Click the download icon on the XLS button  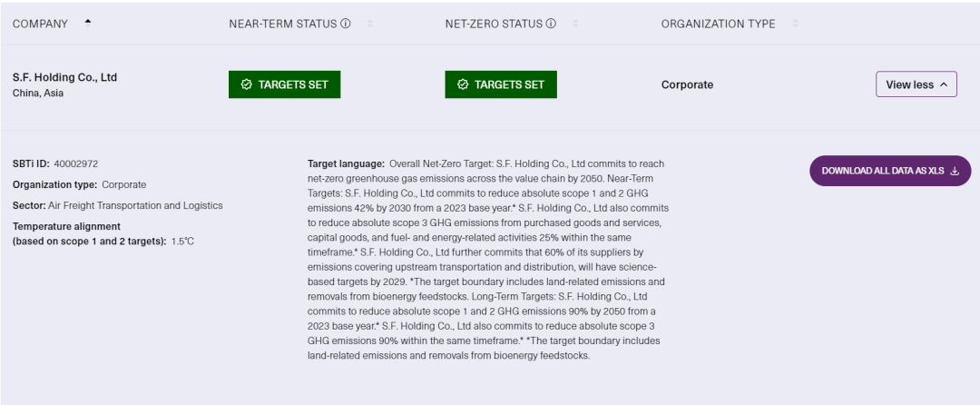click(955, 171)
